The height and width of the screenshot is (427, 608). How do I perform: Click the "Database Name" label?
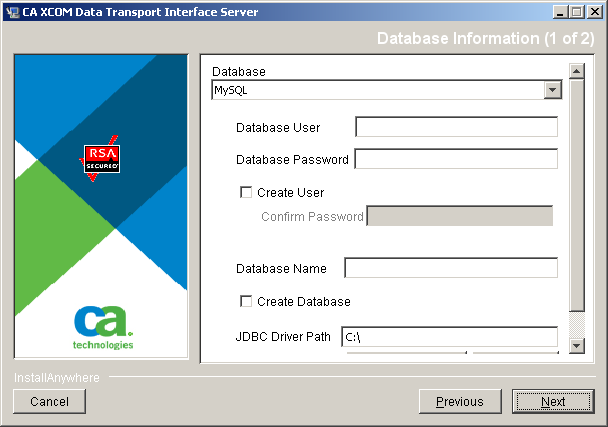click(x=281, y=268)
